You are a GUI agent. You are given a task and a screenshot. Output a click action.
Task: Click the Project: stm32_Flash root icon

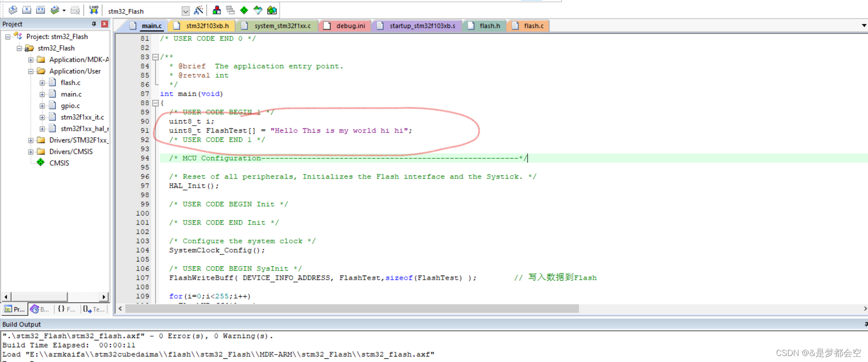pos(18,36)
